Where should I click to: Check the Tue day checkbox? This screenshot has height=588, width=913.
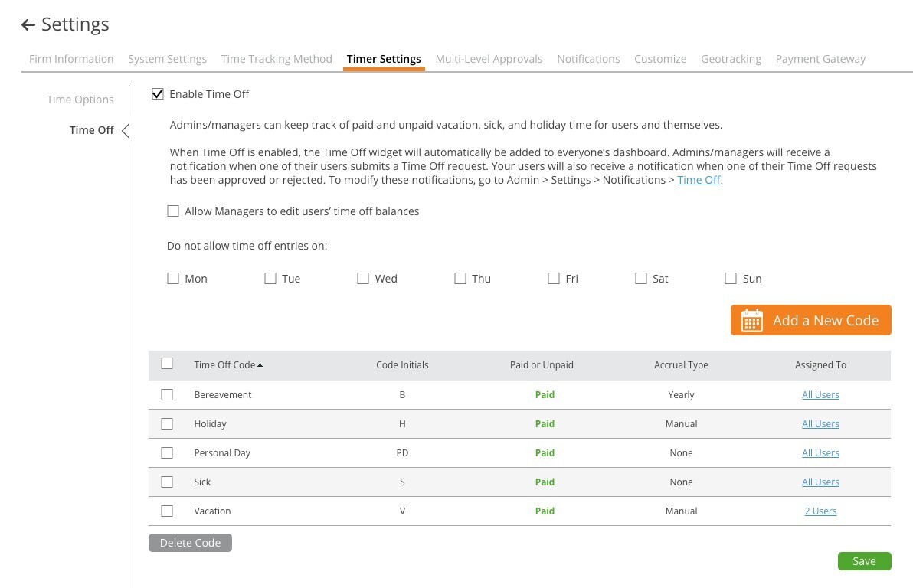pyautogui.click(x=270, y=278)
